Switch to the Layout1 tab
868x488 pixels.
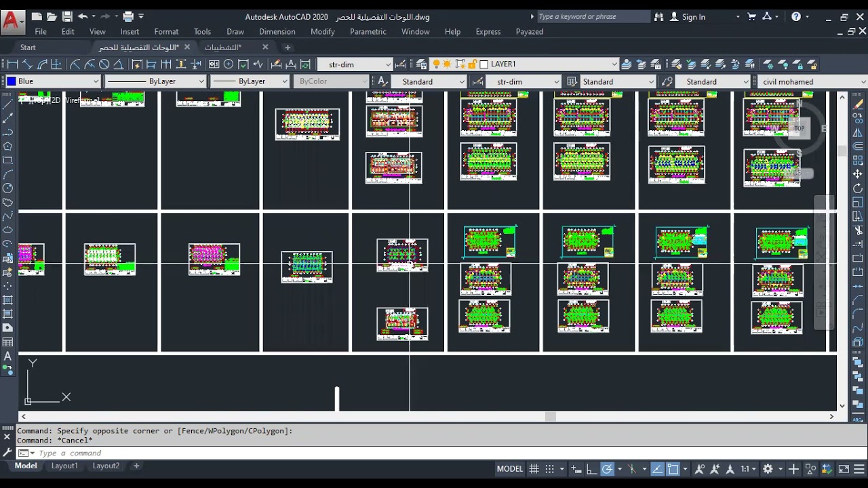[x=64, y=466]
